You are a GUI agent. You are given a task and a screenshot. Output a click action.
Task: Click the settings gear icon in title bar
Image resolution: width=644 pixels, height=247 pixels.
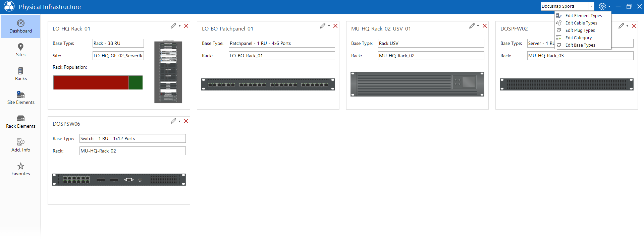(x=602, y=6)
